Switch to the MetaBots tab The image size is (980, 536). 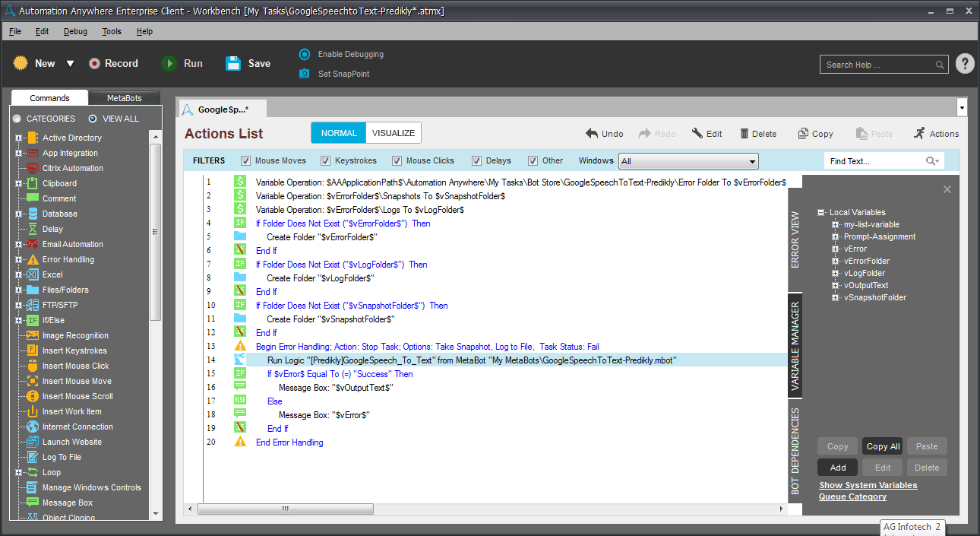pyautogui.click(x=125, y=98)
